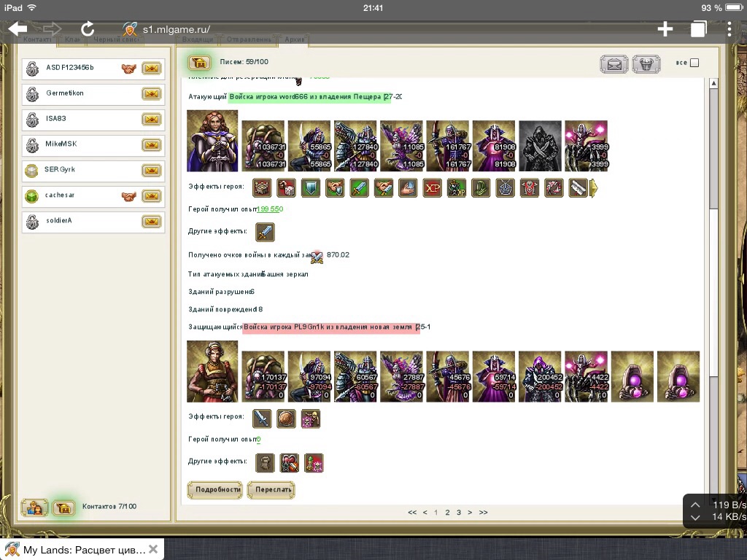Switch to the 'Входящие' tab
Screen dimensions: 747x560
coord(198,39)
